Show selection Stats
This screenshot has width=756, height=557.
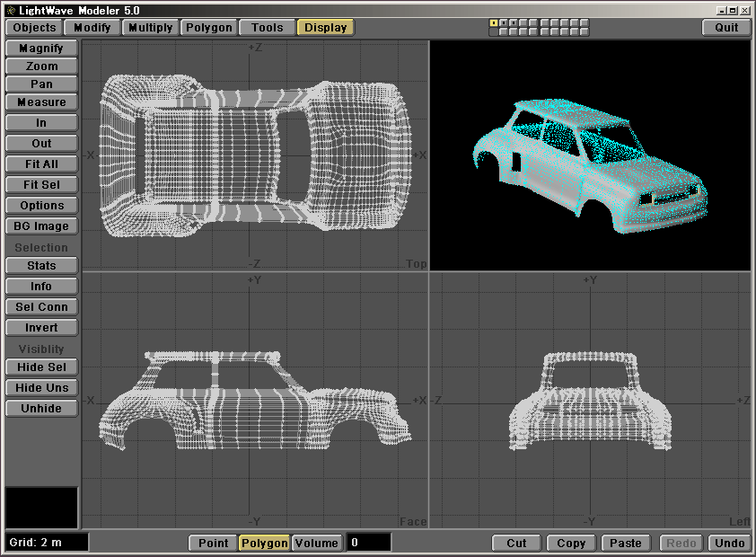41,266
